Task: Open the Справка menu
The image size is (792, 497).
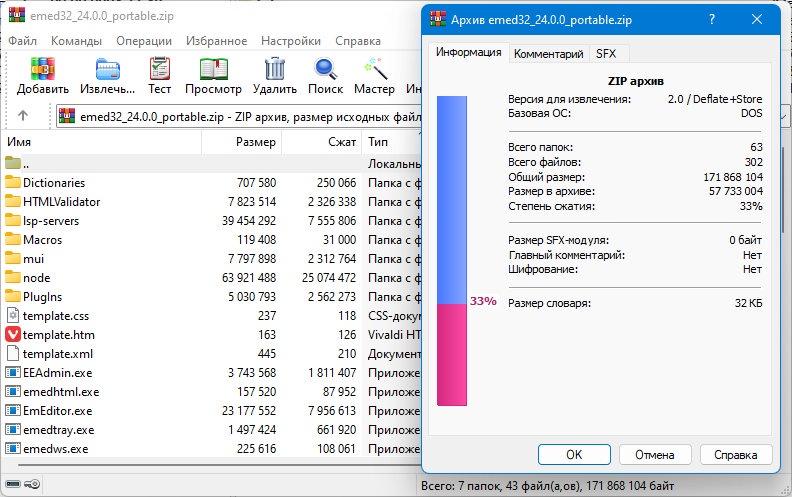Action: (x=358, y=41)
